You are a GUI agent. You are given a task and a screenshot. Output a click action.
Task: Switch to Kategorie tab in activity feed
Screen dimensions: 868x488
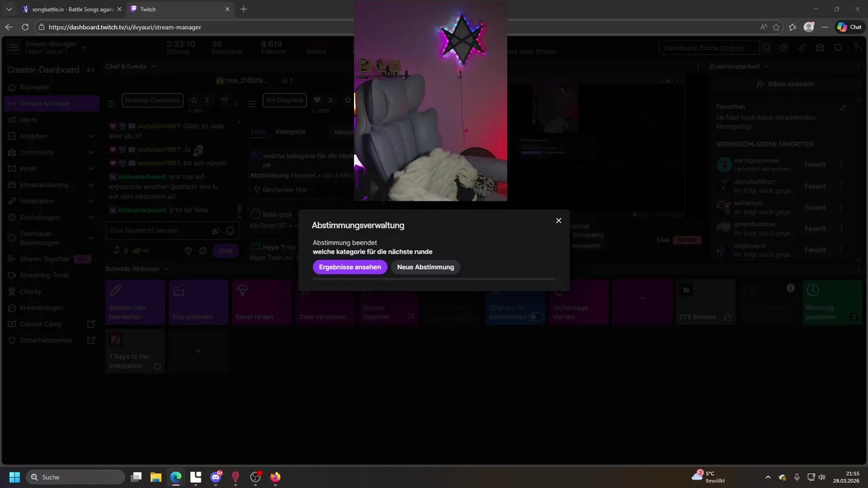click(x=290, y=131)
